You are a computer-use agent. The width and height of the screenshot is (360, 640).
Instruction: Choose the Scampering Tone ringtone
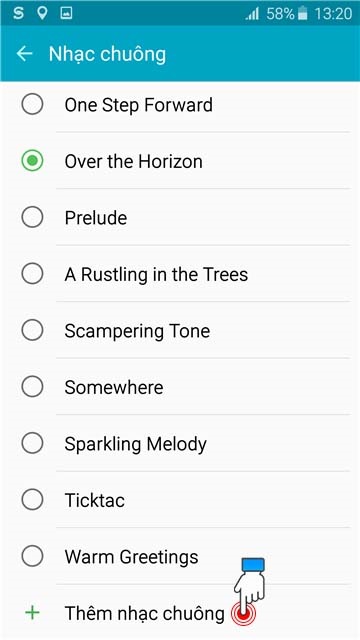[x=180, y=330]
